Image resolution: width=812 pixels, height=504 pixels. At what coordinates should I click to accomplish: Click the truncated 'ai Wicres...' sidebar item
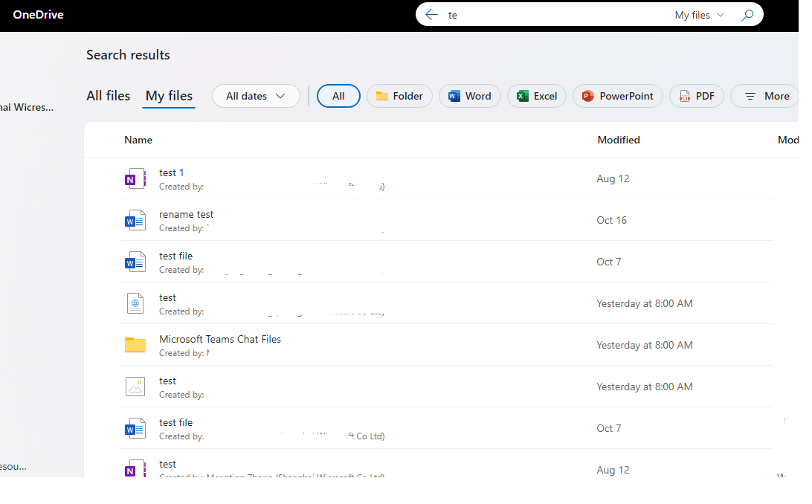coord(27,107)
